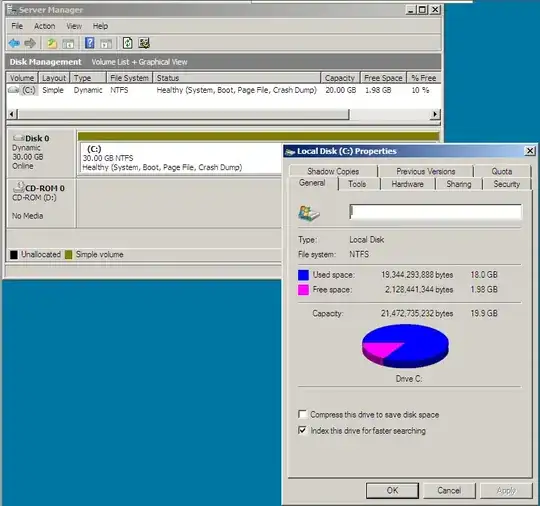Screen dimensions: 540x506
Task: Click the disk settings icon after Refresh
Action: pyautogui.click(x=144, y=43)
